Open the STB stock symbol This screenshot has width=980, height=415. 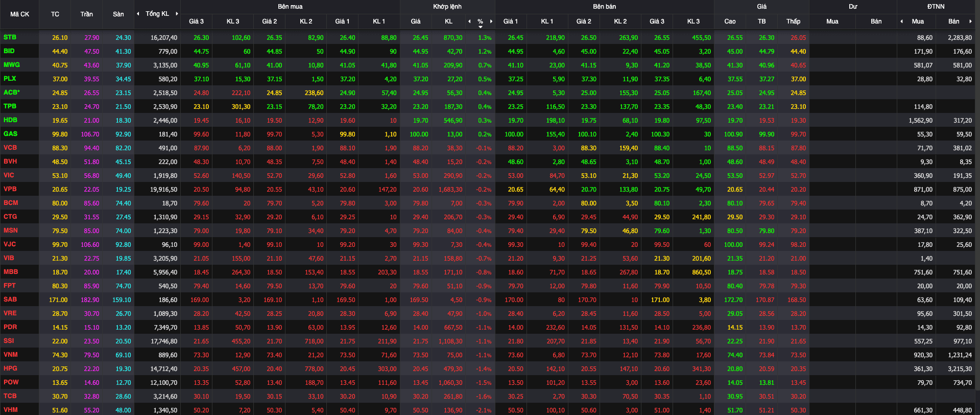pyautogui.click(x=10, y=37)
